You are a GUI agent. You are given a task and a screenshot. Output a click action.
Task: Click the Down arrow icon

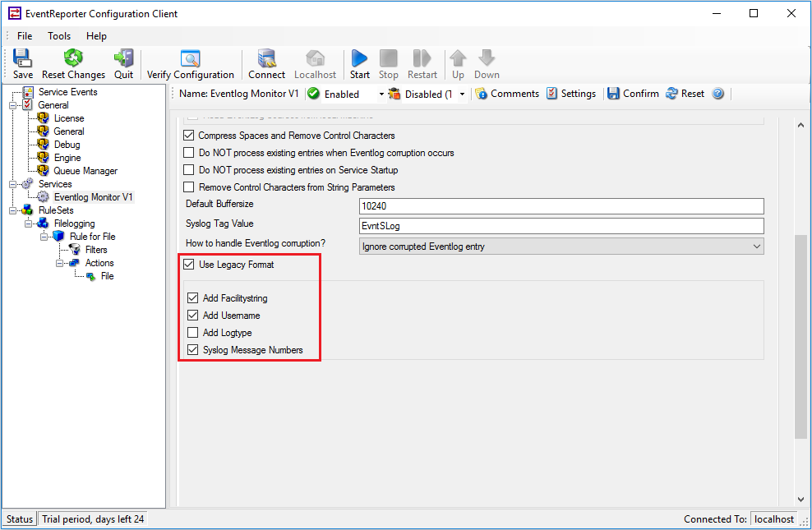(x=487, y=58)
